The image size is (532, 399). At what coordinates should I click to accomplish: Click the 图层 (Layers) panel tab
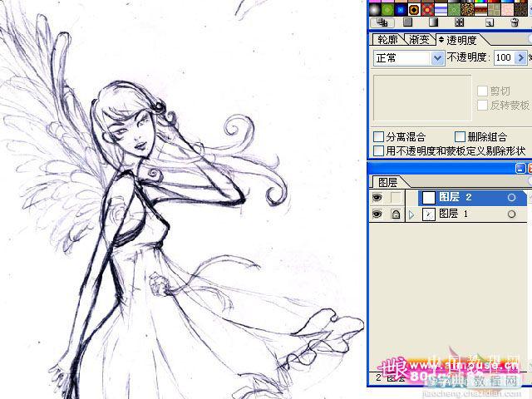pyautogui.click(x=387, y=183)
